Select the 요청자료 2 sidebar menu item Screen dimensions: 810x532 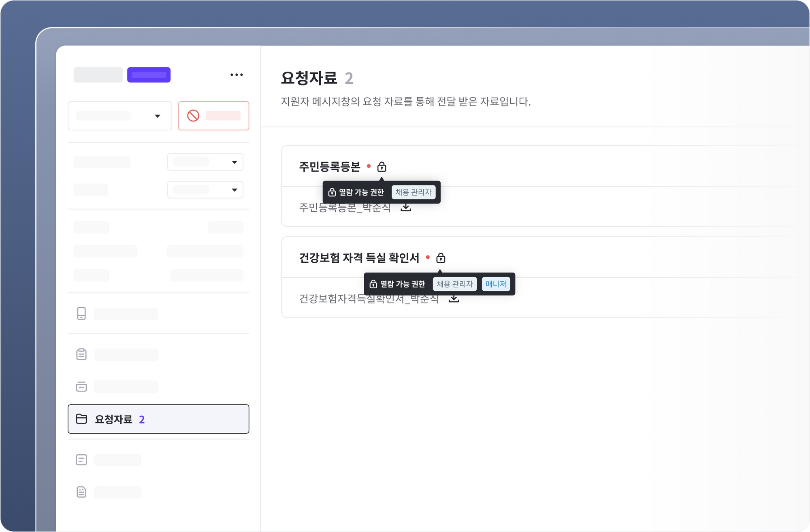tap(158, 419)
